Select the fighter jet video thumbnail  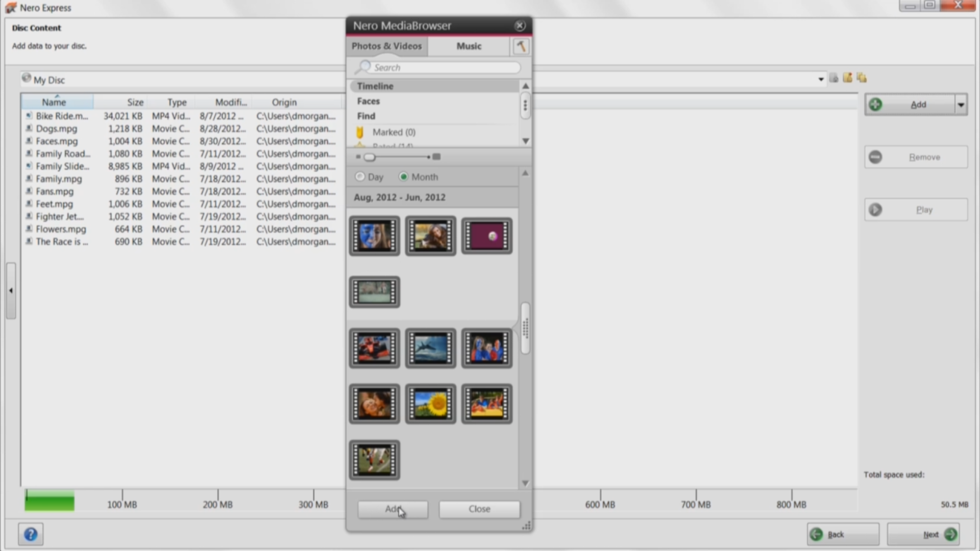pos(431,348)
